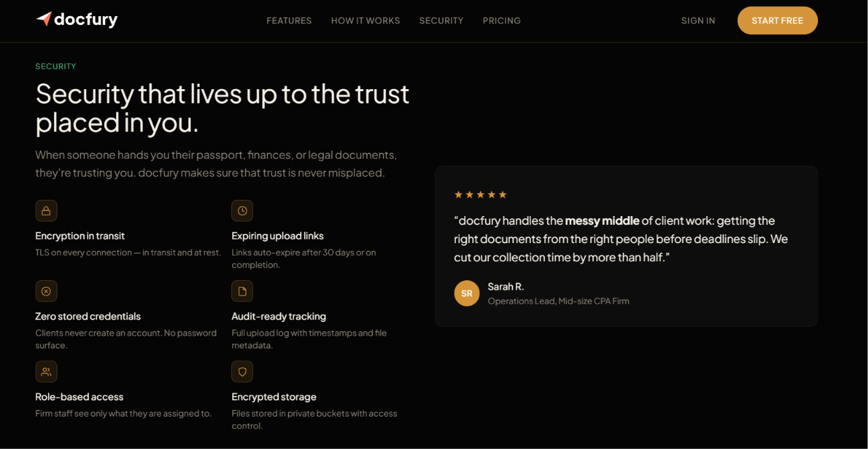
Task: Click the Encryption in transit heading
Action: coord(80,236)
